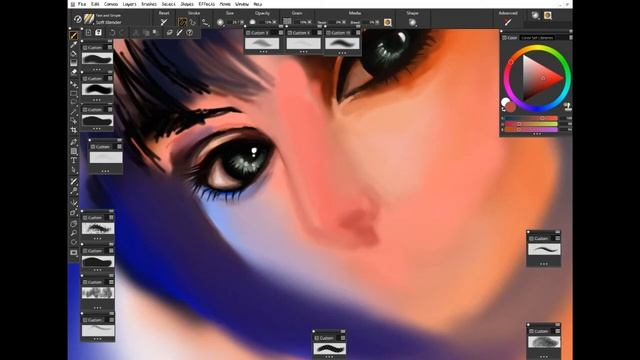640x360 pixels.
Task: Open the Grain slider popup
Action: coord(309,22)
